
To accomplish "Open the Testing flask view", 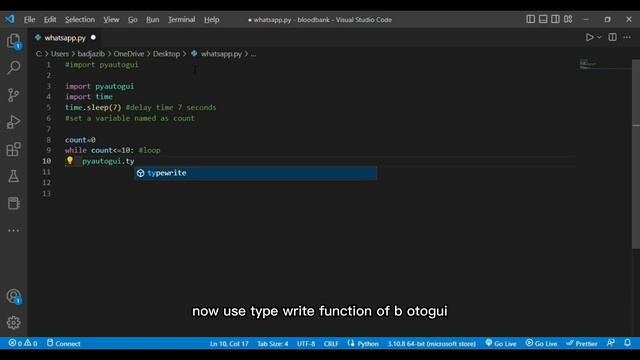I will tap(13, 176).
